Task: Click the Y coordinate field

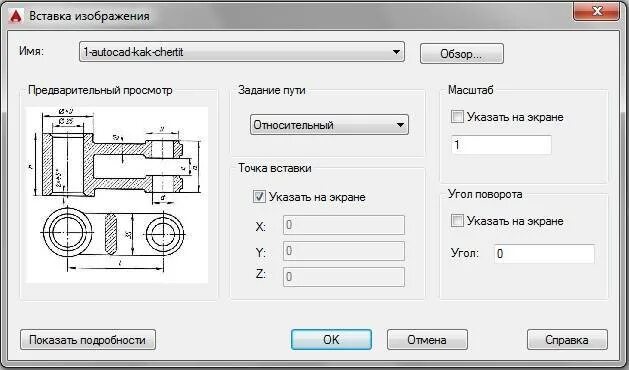Action: click(x=344, y=251)
